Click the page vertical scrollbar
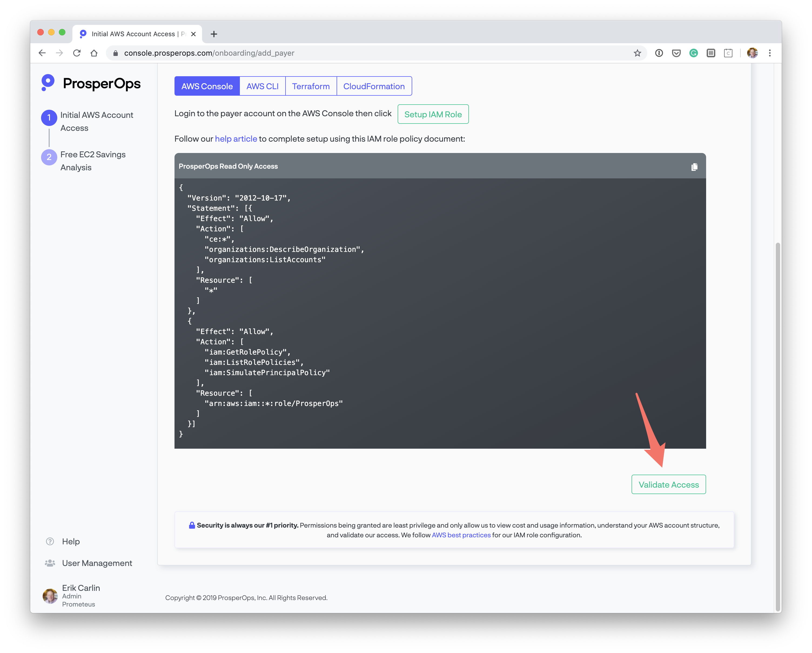 click(x=778, y=427)
